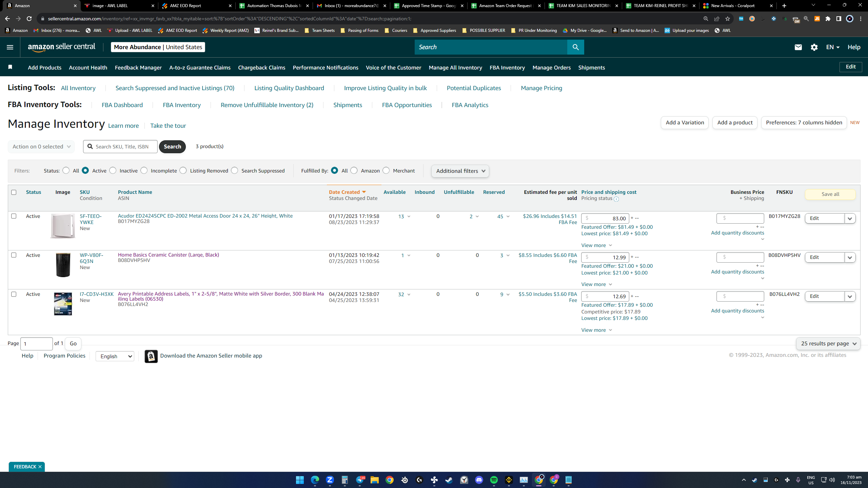
Task: Click the Amazon Seller Central logo
Action: (x=61, y=47)
